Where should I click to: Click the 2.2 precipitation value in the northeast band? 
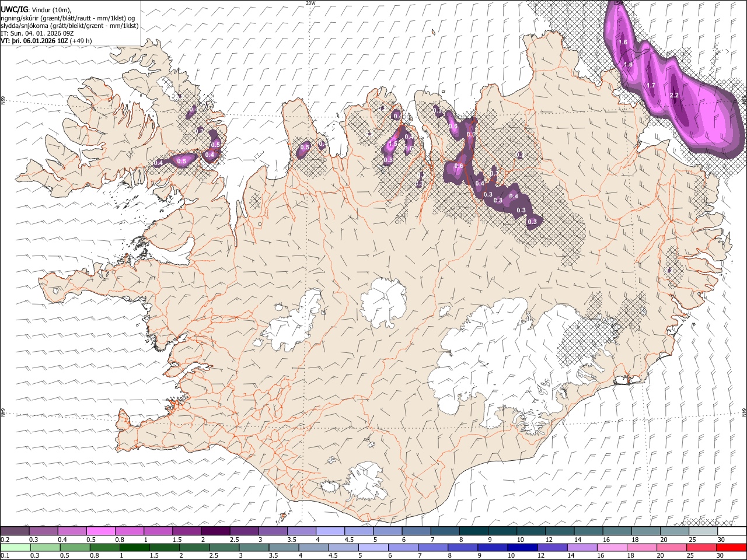(x=674, y=95)
